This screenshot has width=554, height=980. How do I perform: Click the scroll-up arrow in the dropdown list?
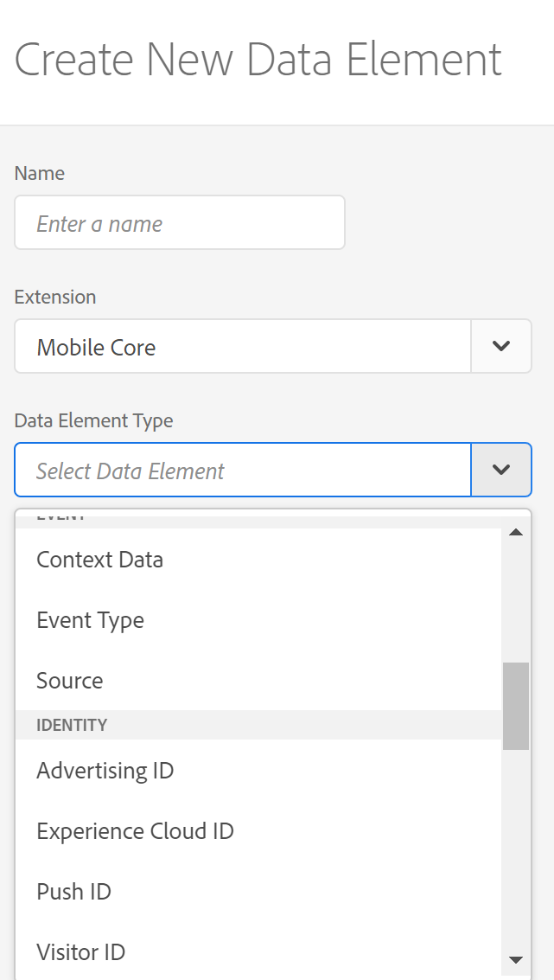point(516,531)
